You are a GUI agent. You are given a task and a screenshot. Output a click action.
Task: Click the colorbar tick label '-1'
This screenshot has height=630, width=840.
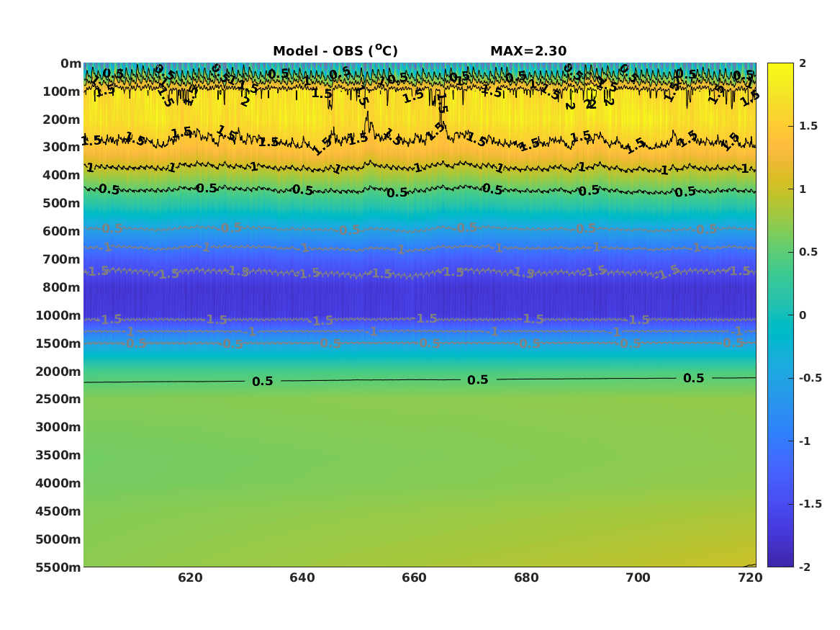tap(805, 441)
